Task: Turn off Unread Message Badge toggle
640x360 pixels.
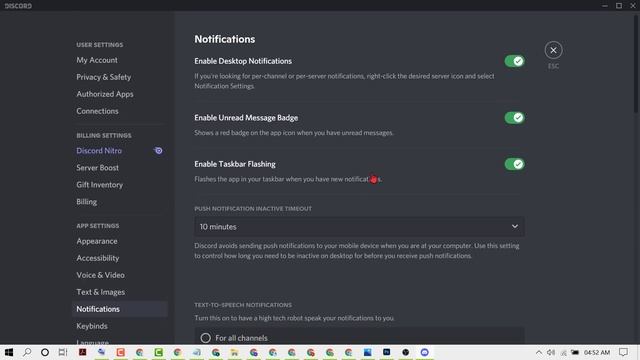Action: tap(514, 118)
